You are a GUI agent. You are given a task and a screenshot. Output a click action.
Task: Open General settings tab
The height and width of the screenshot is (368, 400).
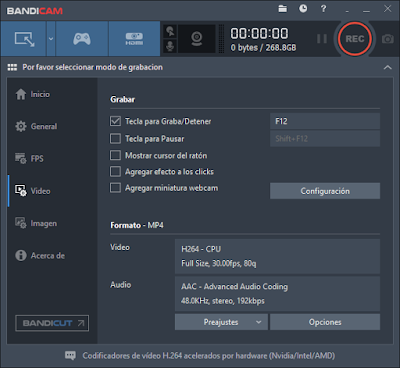click(x=36, y=126)
